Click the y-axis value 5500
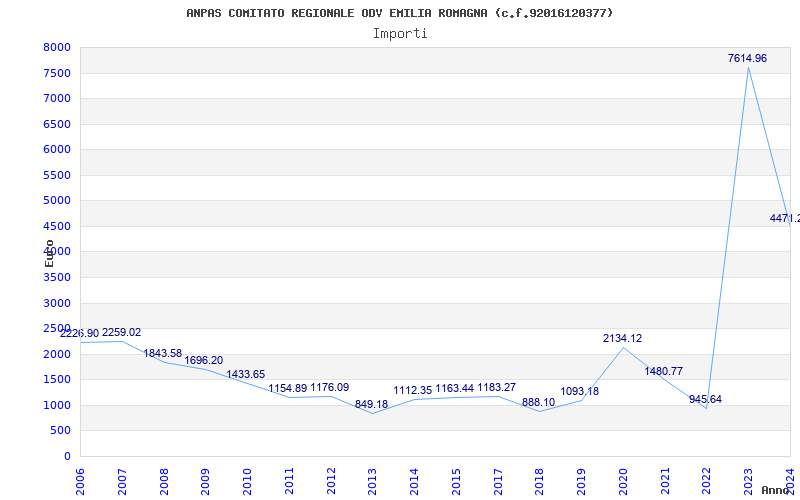 click(57, 176)
